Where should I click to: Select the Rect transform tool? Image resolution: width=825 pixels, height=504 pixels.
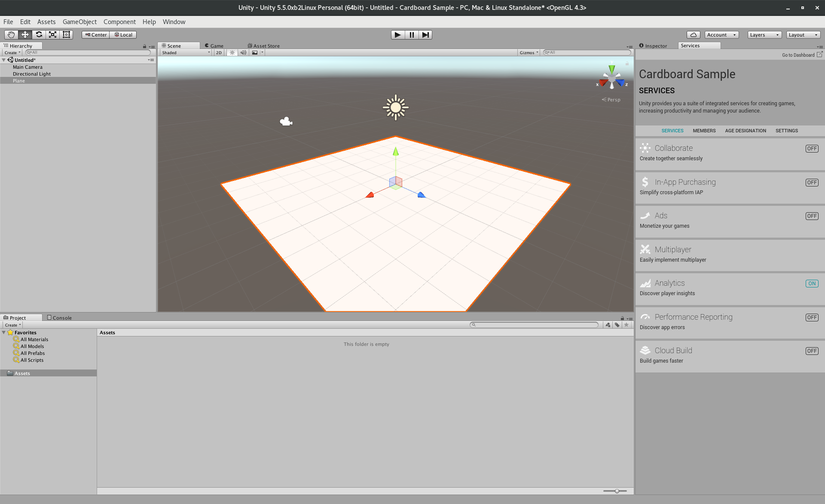click(x=66, y=35)
